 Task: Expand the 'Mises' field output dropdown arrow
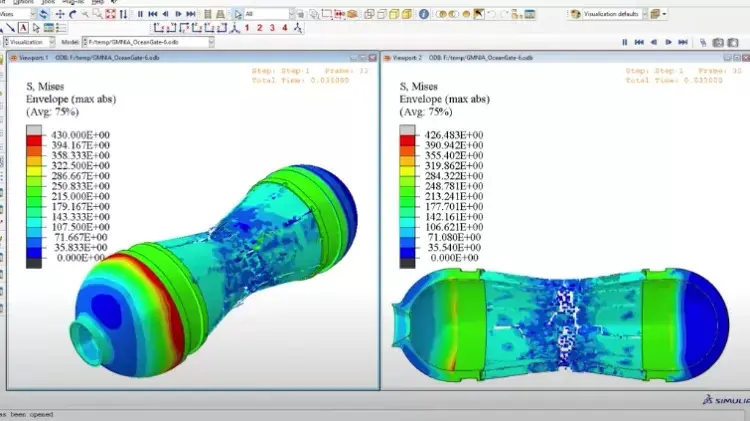click(33, 14)
